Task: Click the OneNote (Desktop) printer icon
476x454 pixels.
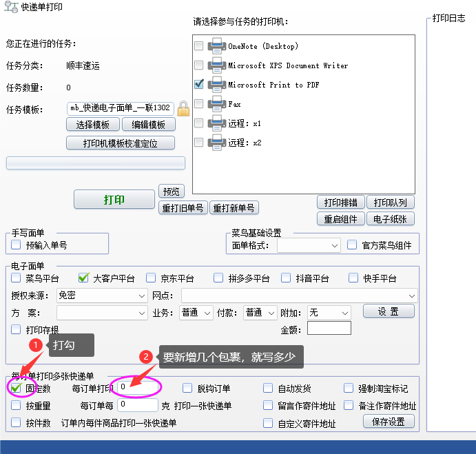Action: coord(216,46)
